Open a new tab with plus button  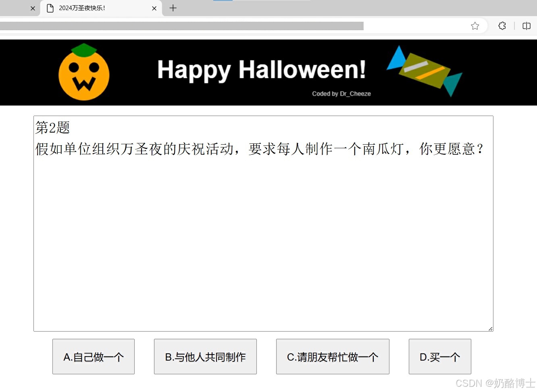coord(173,8)
